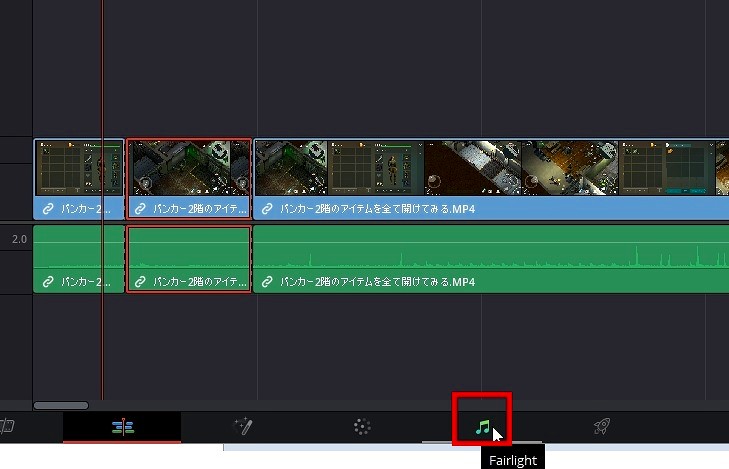Screen dimensions: 729x469
Task: Click the link icon on the first video clip
Action: [x=48, y=210]
